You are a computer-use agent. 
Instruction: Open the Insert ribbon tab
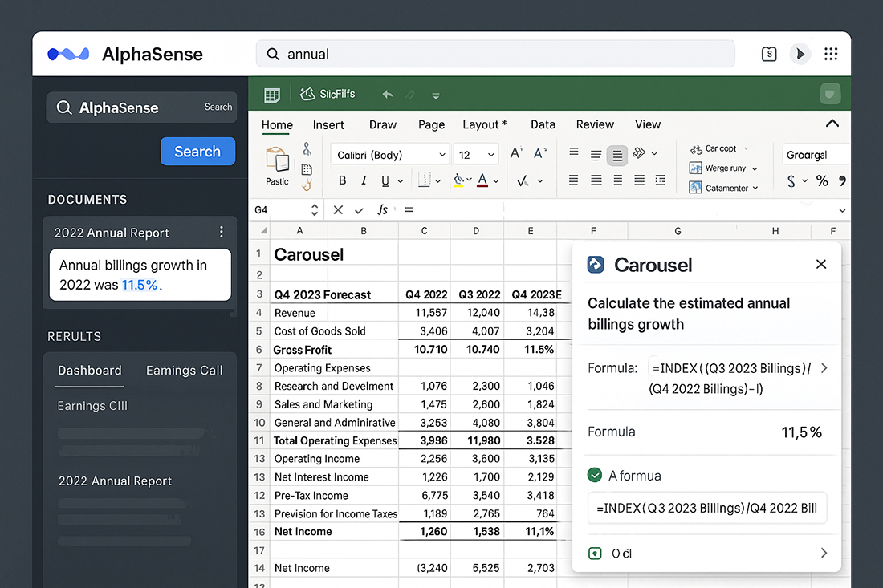pos(328,125)
